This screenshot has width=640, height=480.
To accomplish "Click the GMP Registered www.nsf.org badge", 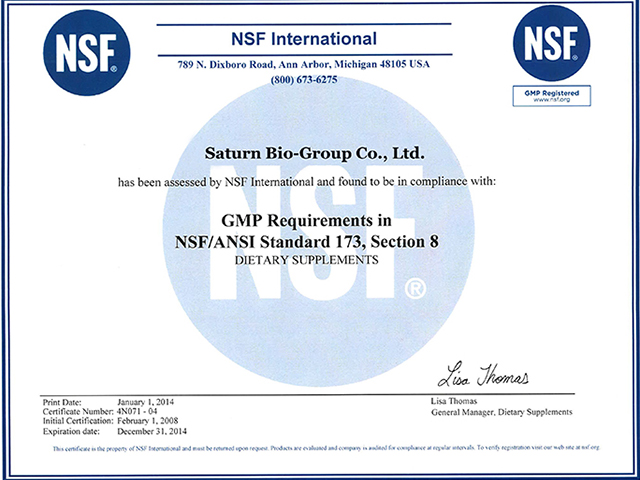I will click(551, 96).
